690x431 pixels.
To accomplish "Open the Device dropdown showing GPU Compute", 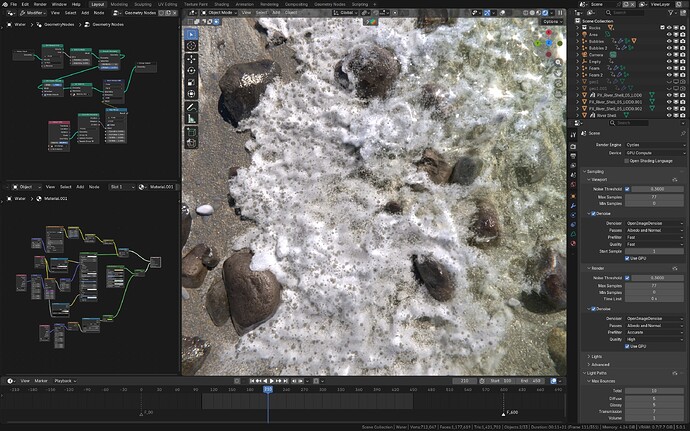I will [x=655, y=153].
